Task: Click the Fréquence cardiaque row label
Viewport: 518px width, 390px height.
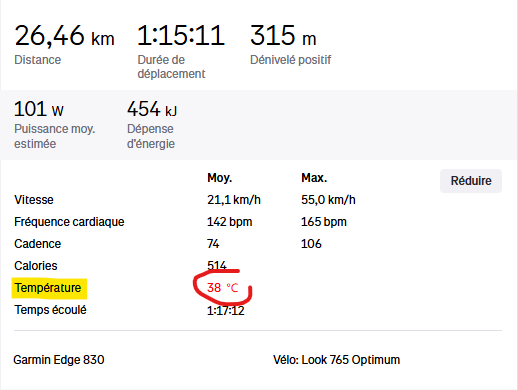Action: (69, 222)
